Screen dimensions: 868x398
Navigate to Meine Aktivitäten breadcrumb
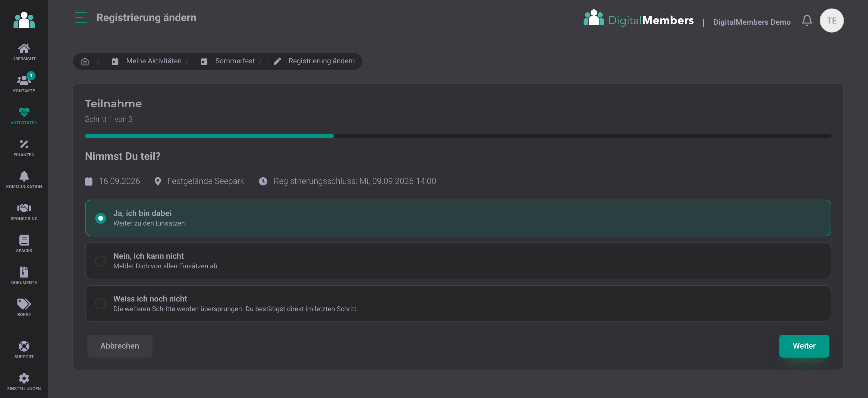click(x=154, y=61)
